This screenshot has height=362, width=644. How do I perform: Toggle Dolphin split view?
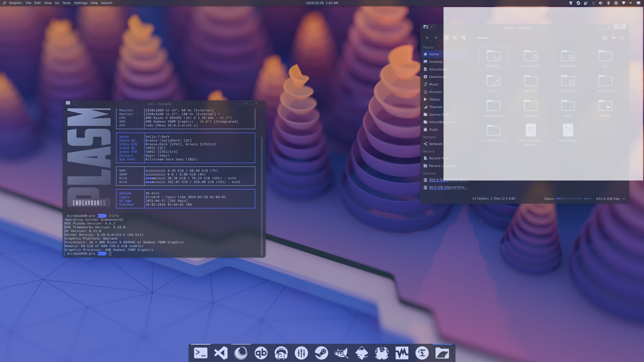tap(605, 38)
